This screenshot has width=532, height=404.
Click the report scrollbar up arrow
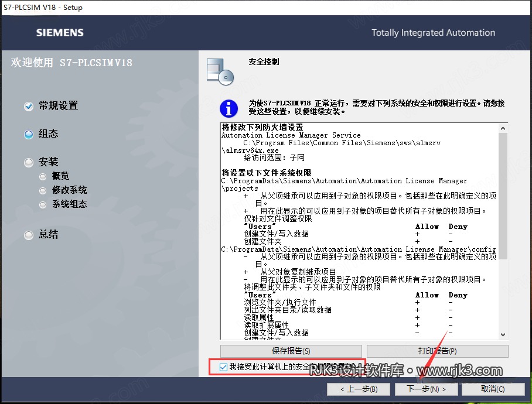(503, 128)
